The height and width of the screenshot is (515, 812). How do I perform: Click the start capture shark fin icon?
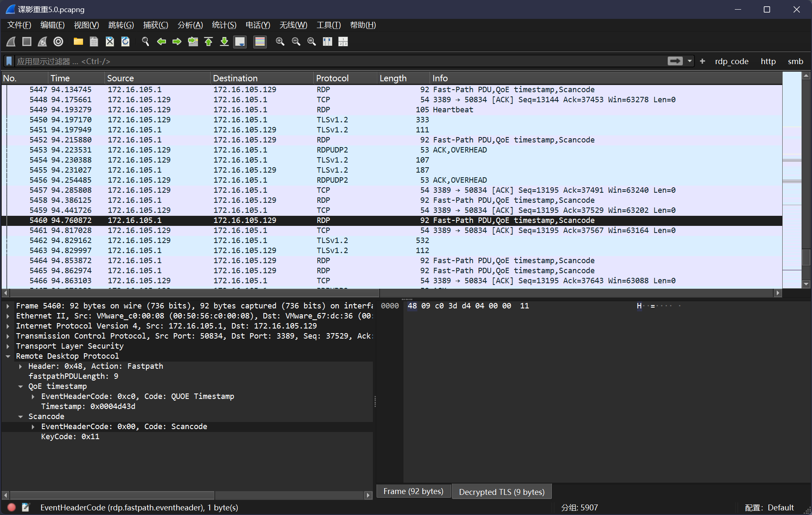[11, 41]
